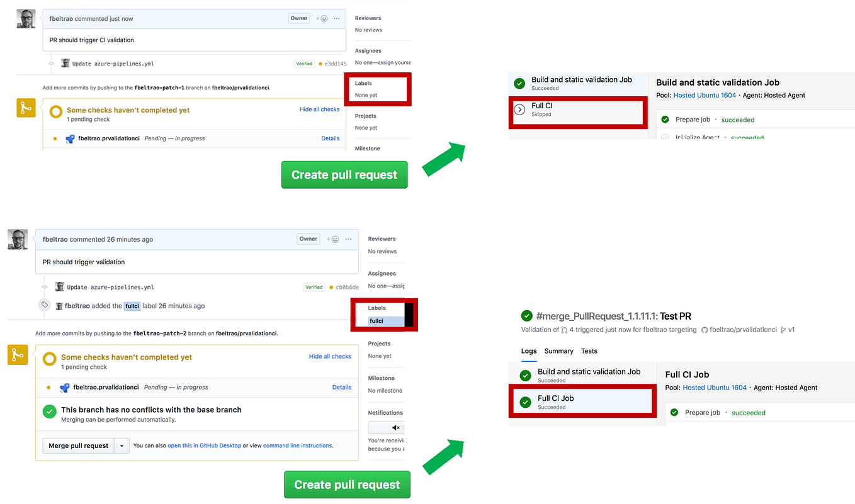Click the label tag icon beside the fullci event
Image resolution: width=855 pixels, height=504 pixels.
click(43, 305)
